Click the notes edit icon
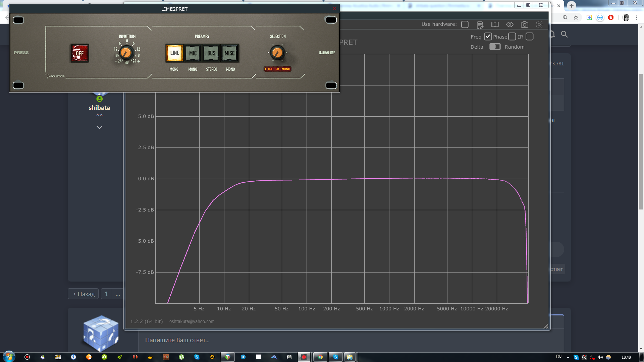 point(480,25)
